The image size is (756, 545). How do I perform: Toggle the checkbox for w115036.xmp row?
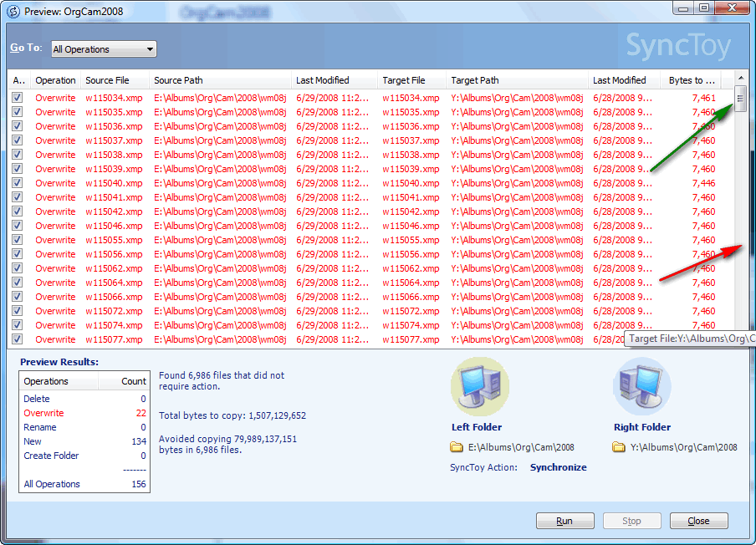pos(18,126)
